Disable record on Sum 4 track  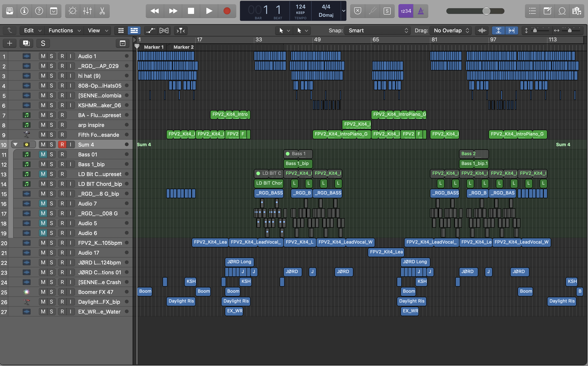click(x=62, y=145)
